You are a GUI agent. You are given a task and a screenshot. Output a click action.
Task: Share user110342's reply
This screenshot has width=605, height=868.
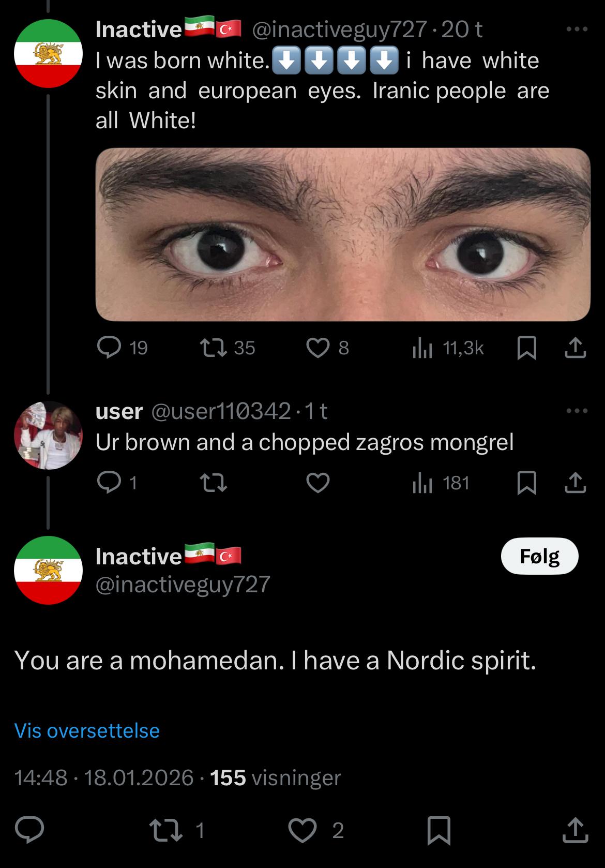click(575, 483)
